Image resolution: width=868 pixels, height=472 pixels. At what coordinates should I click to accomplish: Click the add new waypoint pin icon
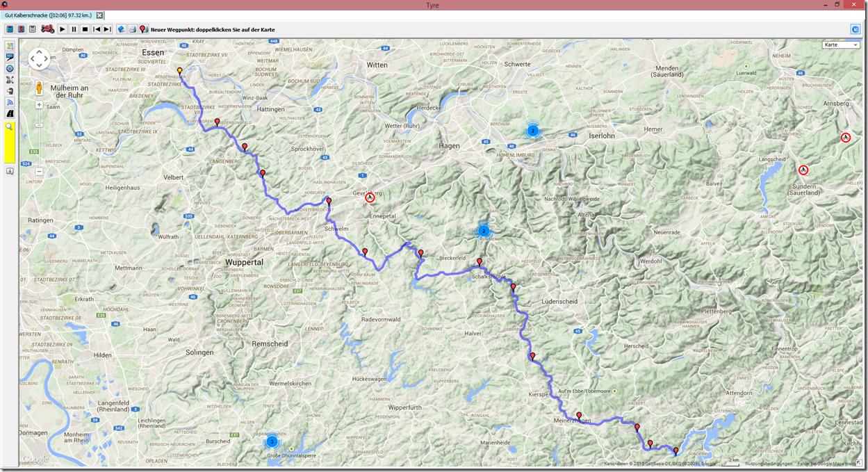click(143, 29)
